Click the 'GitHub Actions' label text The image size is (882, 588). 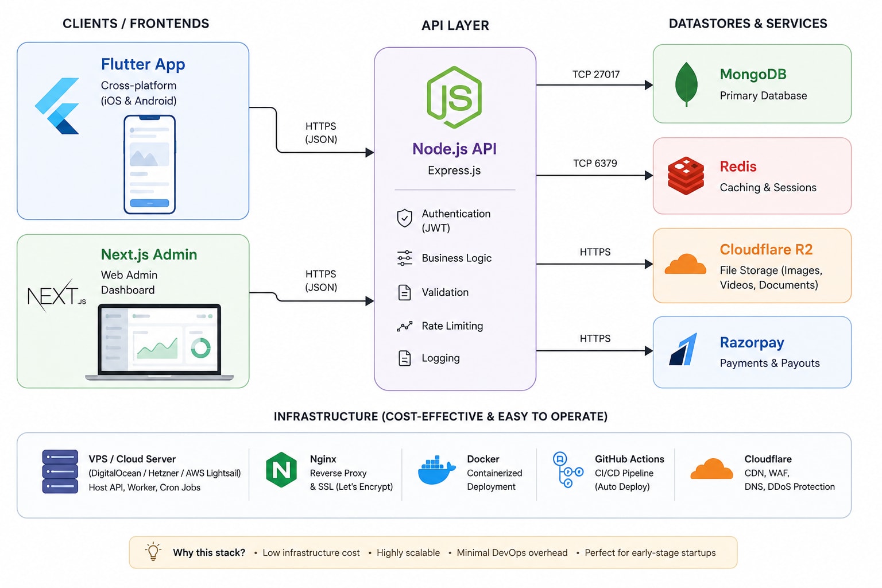[x=629, y=459]
